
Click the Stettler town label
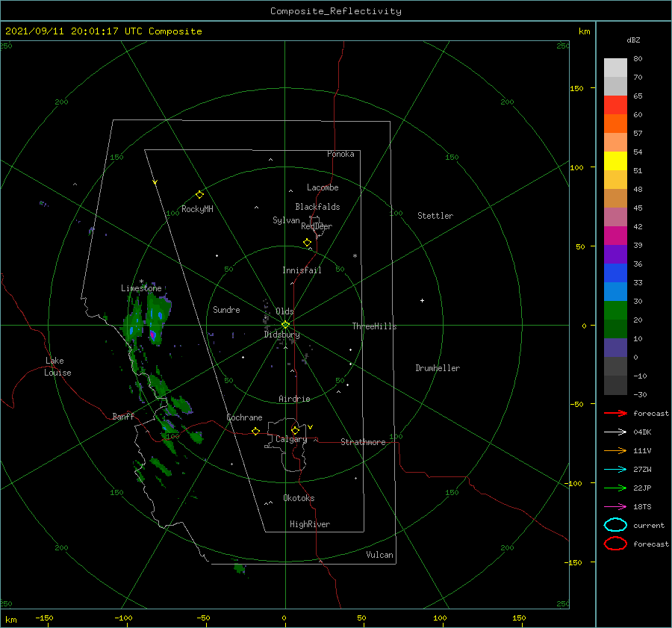[435, 216]
